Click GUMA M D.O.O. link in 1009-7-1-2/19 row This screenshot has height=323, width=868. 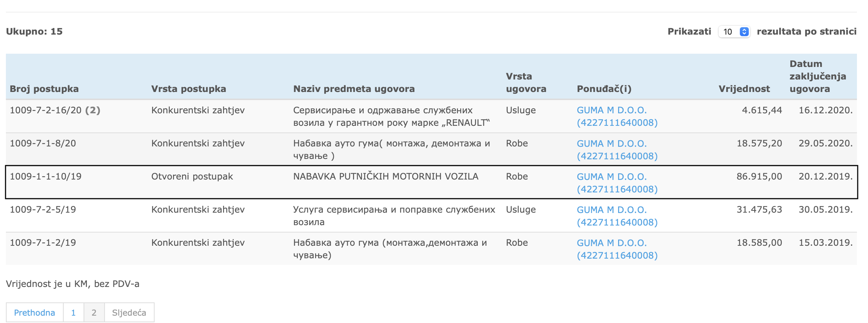coord(617,249)
